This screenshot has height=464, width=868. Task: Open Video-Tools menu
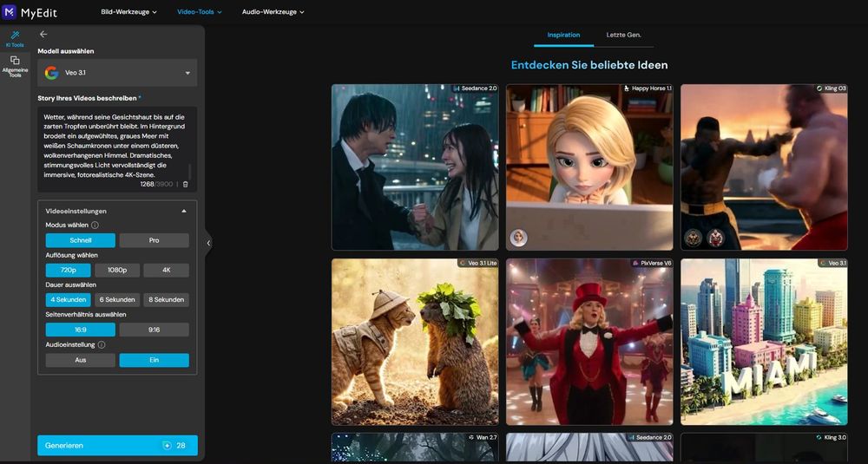200,11
